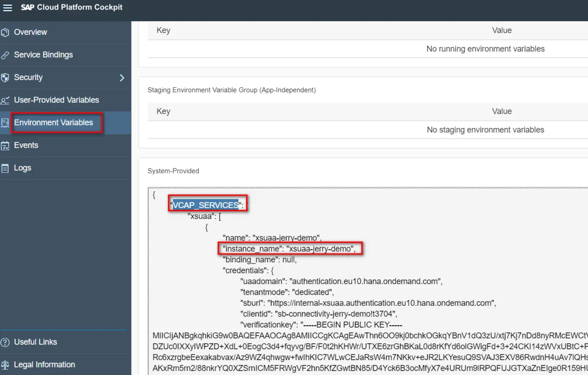Screen dimensions: 588x375
Task: Click the "clientid" sb-connectivity-jerry-demo line
Action: [x=318, y=314]
